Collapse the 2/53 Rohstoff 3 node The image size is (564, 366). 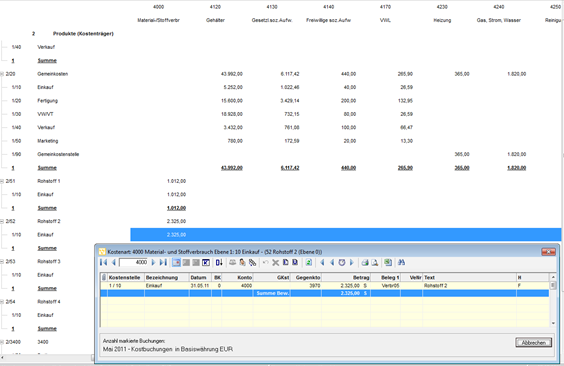point(2,262)
